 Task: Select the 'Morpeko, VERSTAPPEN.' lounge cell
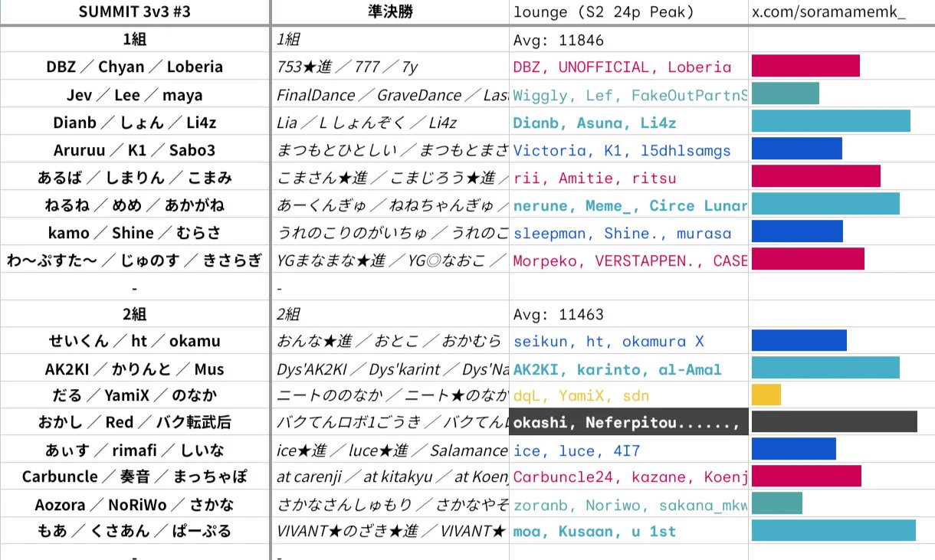coord(629,260)
